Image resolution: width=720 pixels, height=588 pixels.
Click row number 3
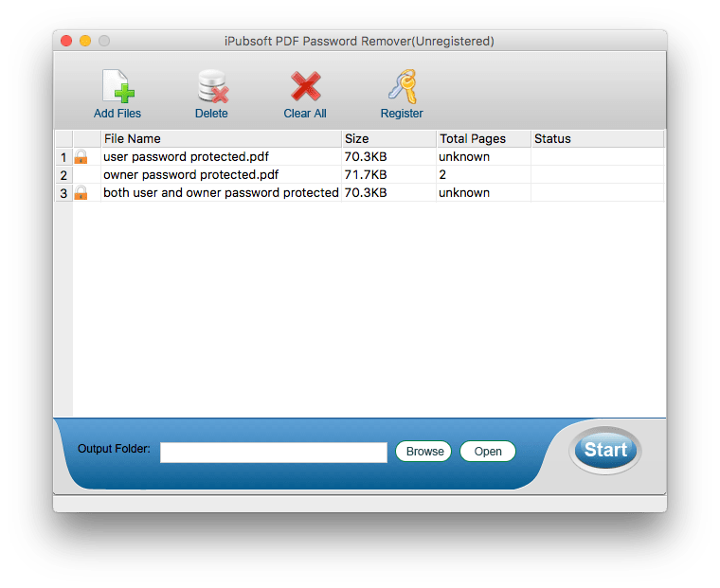[63, 193]
